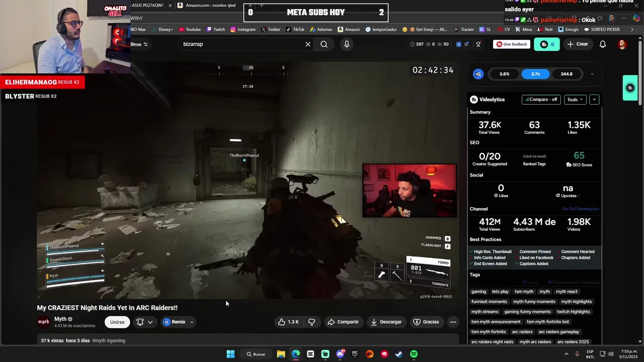Open the taskbar Buscar search box
644x362 pixels.
click(256, 354)
